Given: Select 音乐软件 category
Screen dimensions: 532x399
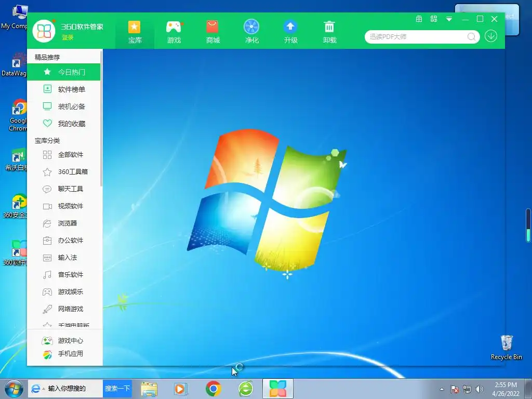Looking at the screenshot, I should point(63,274).
